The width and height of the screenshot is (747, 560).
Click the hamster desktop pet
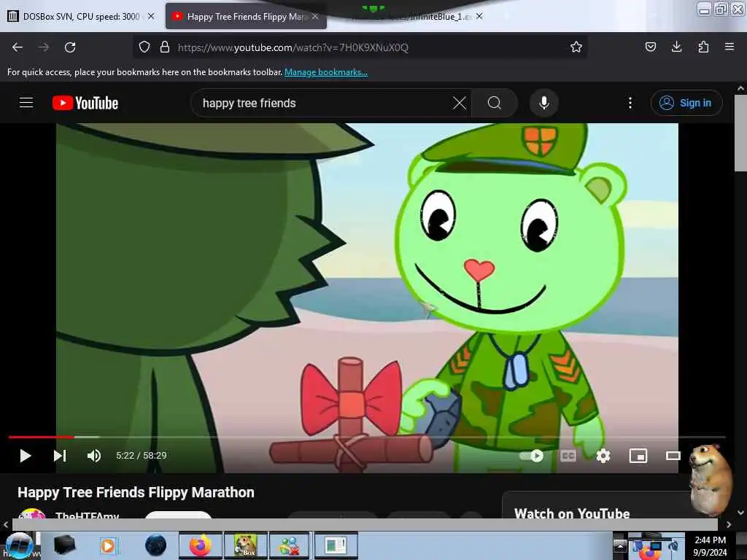click(711, 480)
